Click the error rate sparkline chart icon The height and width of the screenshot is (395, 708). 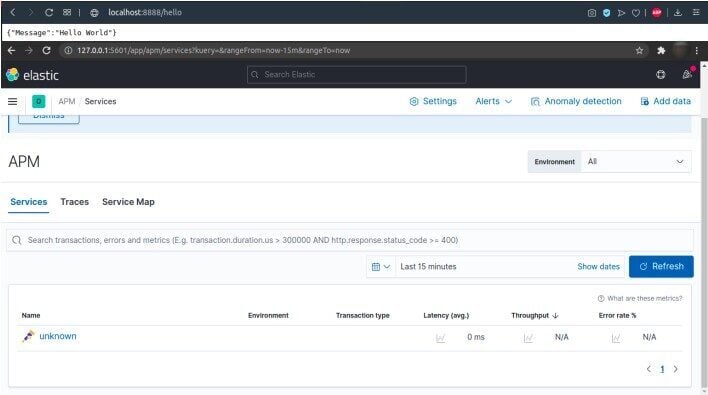coord(615,338)
